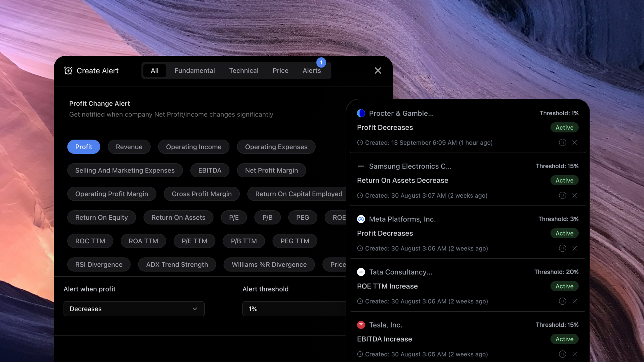Choose the ADX Trend Strength chip
The image size is (644, 362).
click(177, 265)
